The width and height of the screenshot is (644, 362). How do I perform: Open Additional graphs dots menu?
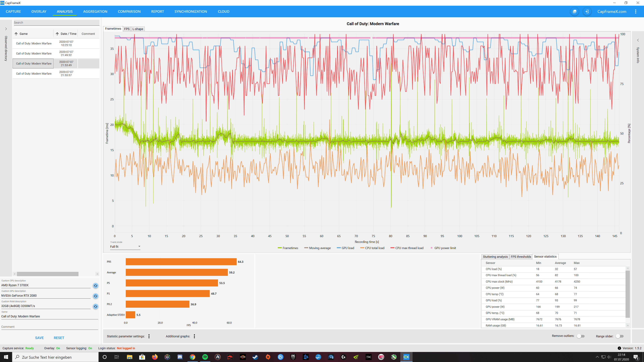194,336
